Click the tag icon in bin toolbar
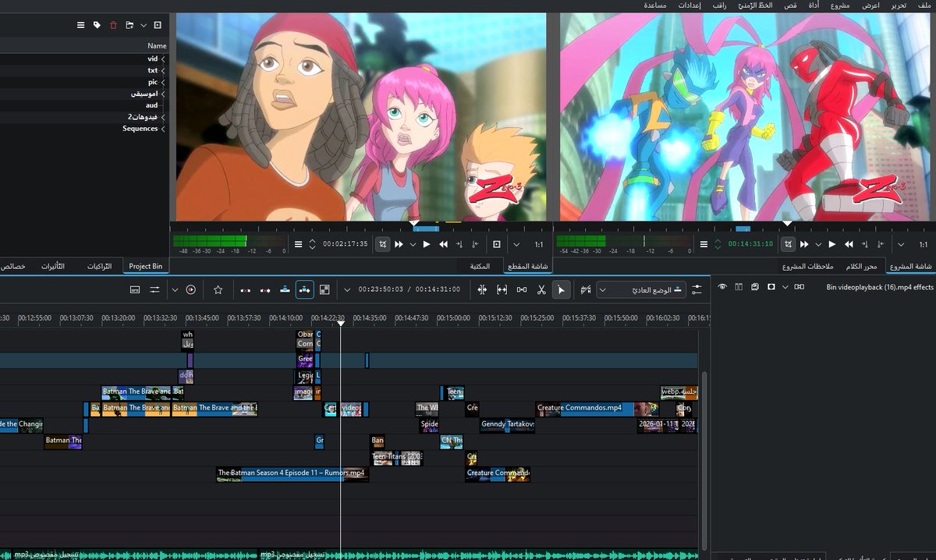 pyautogui.click(x=97, y=25)
